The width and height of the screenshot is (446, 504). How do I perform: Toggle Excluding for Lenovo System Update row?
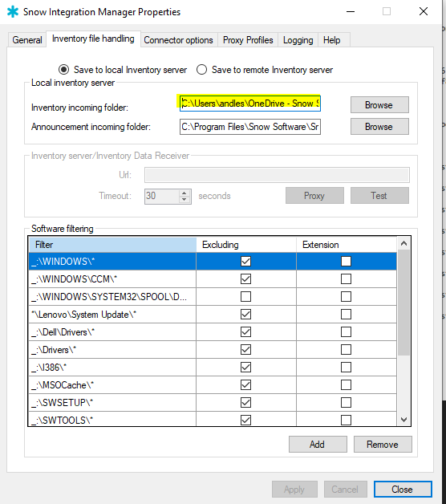[x=245, y=315]
